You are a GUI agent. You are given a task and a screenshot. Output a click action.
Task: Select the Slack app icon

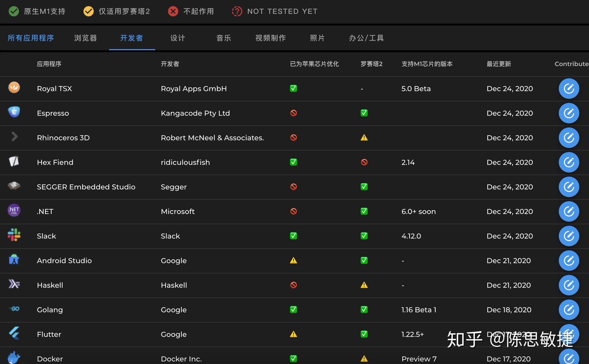14,236
